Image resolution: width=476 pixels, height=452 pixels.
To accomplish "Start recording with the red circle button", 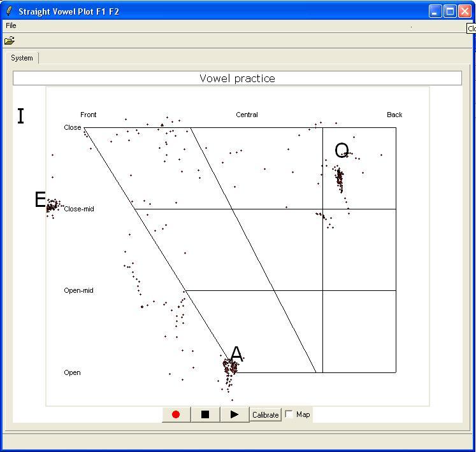I will click(176, 414).
